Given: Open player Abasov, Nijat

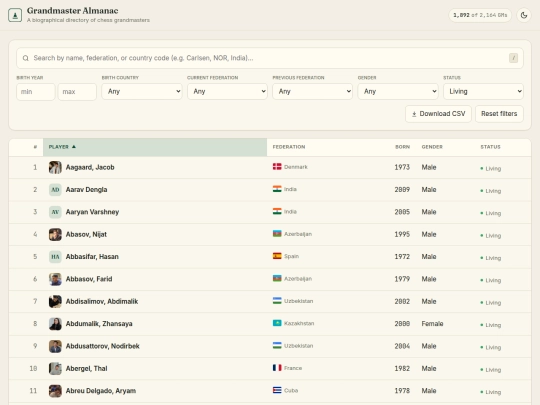Looking at the screenshot, I should 86,235.
